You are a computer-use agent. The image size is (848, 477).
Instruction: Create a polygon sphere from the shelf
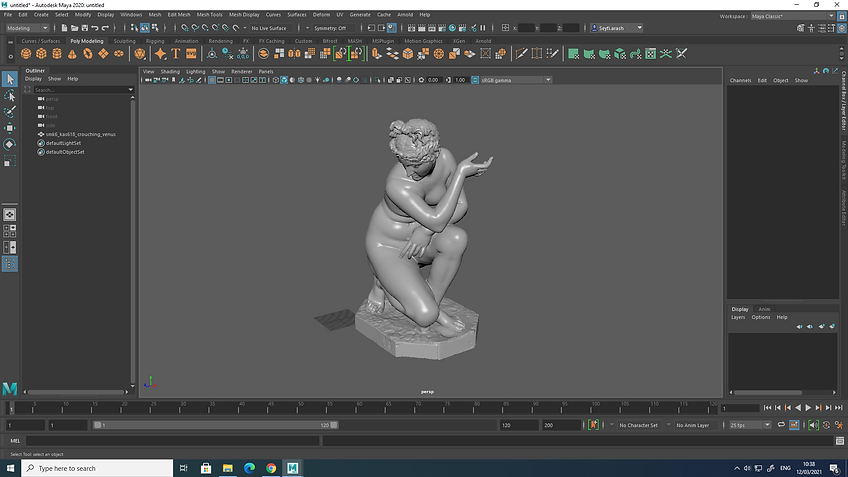[26, 54]
